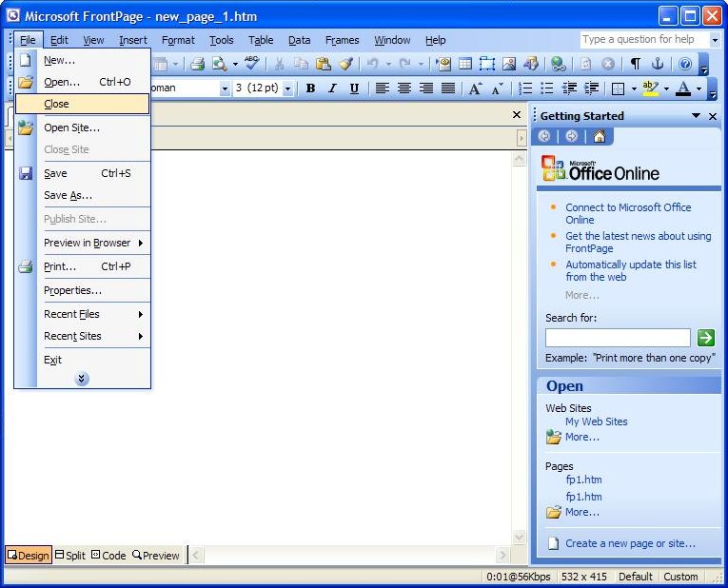
Task: Click the Format Painter brush icon
Action: tap(345, 64)
